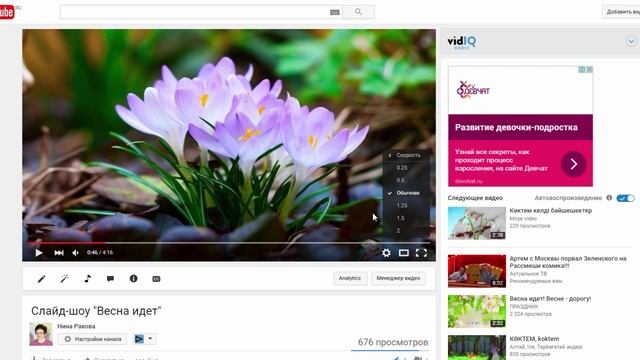640x360 pixels.
Task: Open the CC subtitles icon
Action: [x=156, y=279]
